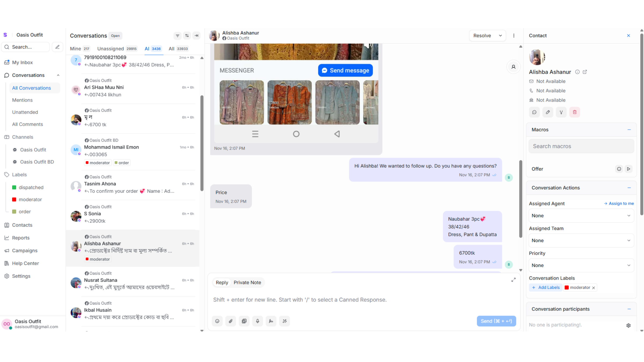Image resolution: width=644 pixels, height=362 pixels.
Task: Click the Add Labels button
Action: click(x=546, y=287)
